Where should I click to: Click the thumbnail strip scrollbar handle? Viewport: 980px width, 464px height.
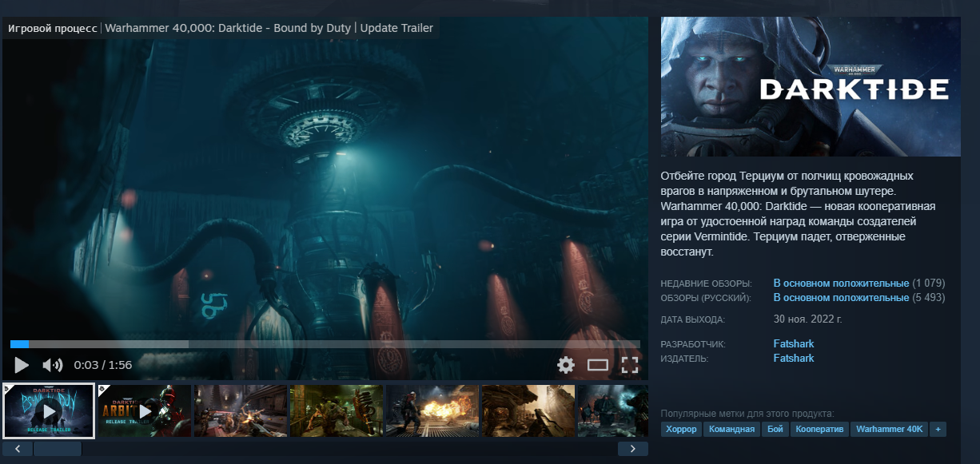coord(58,449)
